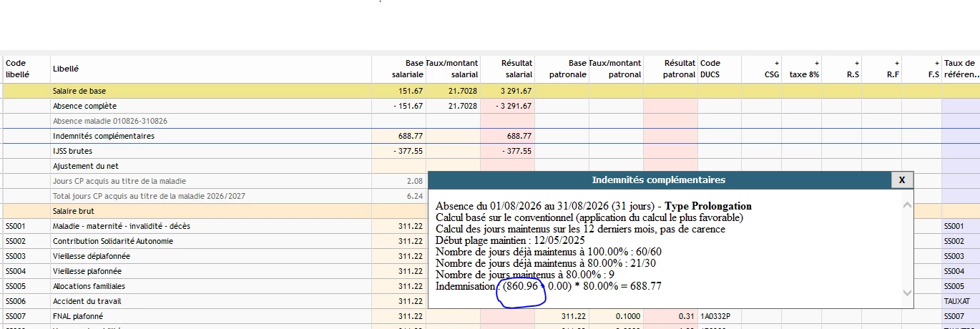The height and width of the screenshot is (329, 980).
Task: Click IJSS brutes base value cell
Action: tap(398, 151)
